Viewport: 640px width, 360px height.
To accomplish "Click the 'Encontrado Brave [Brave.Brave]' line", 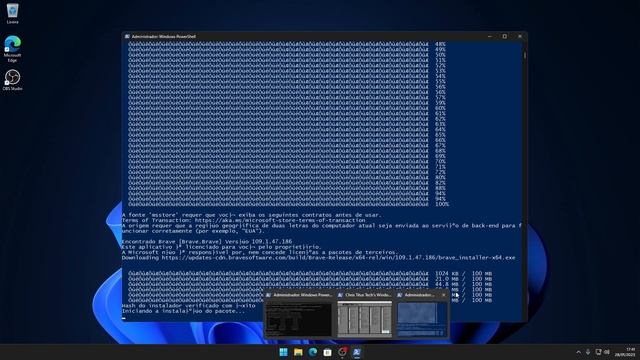I will pos(207,242).
